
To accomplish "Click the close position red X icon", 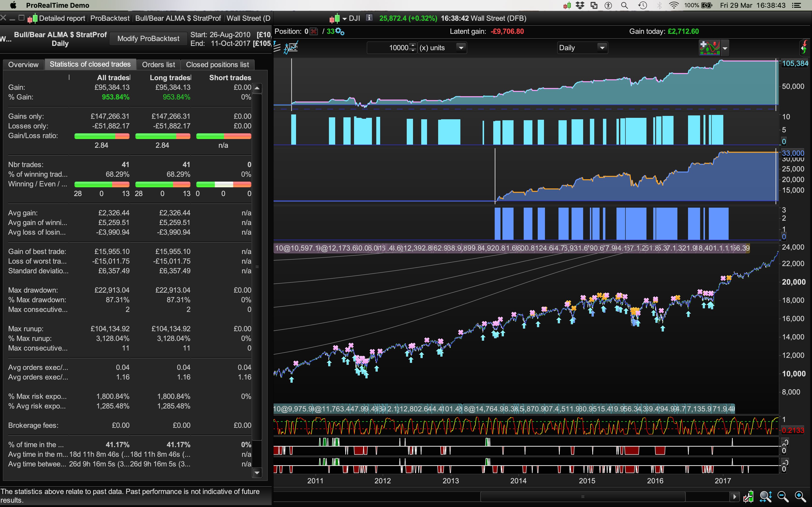I will coord(314,32).
